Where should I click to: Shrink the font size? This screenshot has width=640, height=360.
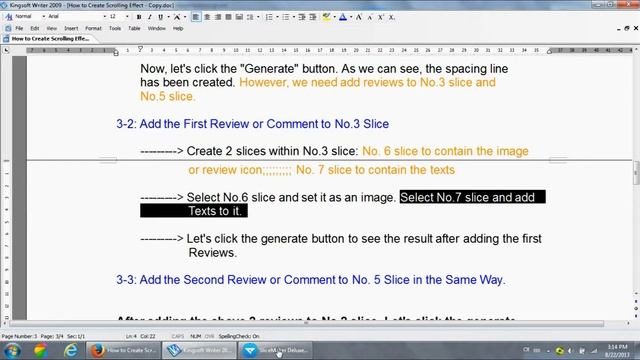point(370,17)
